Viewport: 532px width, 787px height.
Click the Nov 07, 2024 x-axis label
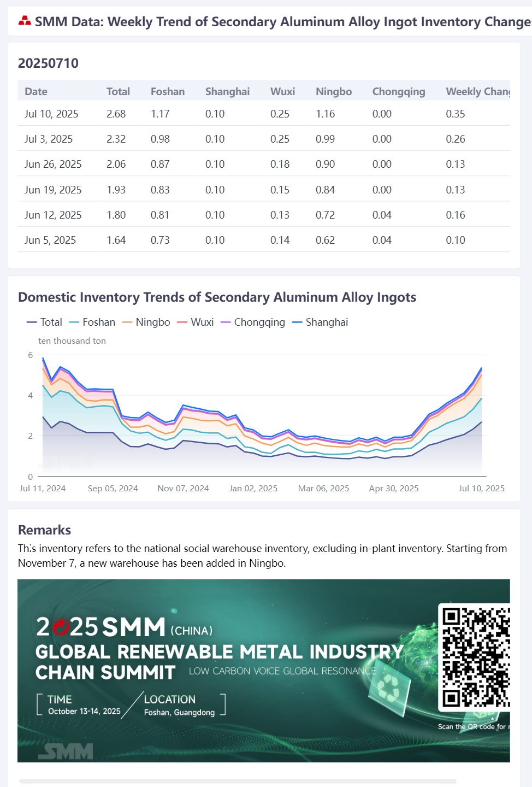183,488
